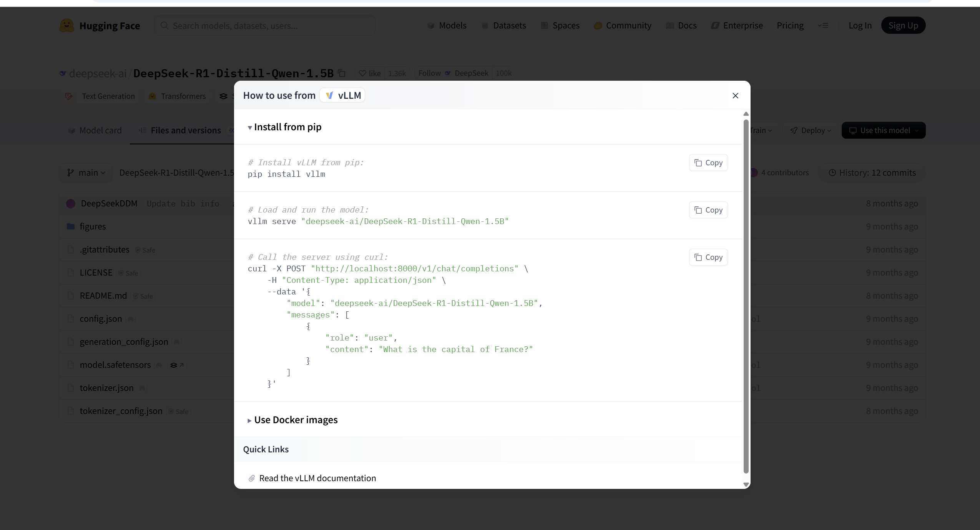Open the Spaces nav item

click(560, 26)
